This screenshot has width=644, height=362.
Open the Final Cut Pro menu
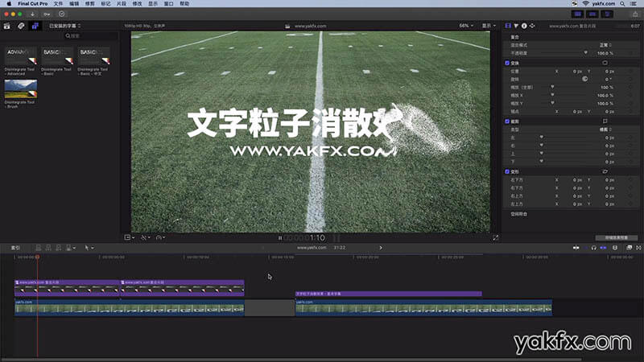pos(32,3)
